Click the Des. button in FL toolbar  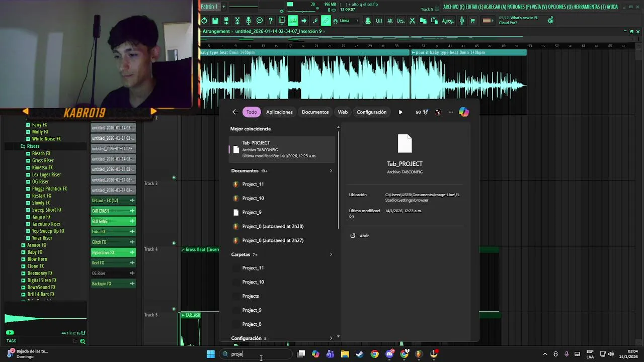click(400, 21)
